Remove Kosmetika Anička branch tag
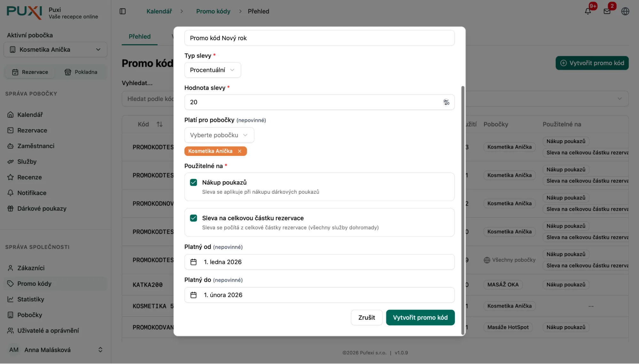 click(x=239, y=151)
